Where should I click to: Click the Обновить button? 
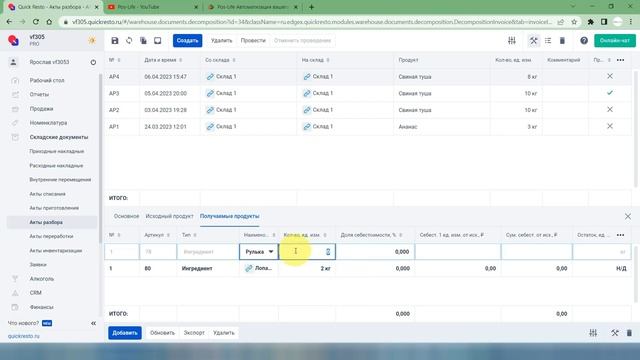click(x=162, y=333)
